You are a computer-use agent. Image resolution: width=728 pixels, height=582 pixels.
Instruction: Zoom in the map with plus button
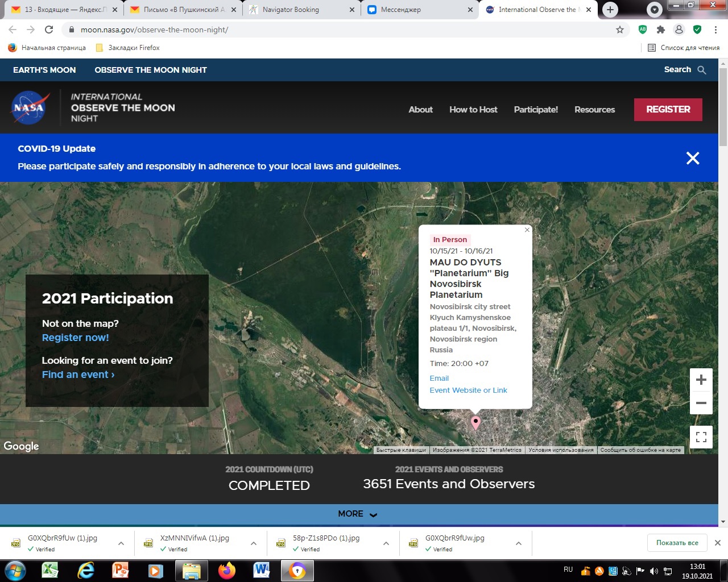pos(701,380)
